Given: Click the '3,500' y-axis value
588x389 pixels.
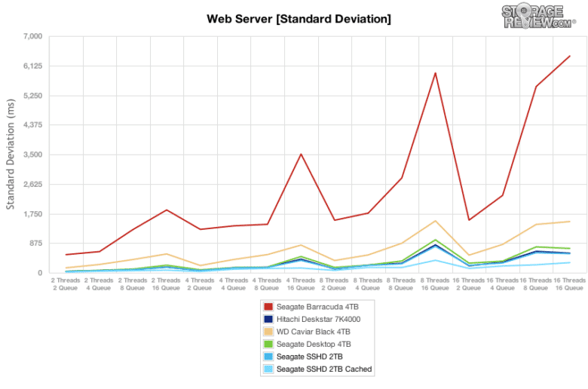Looking at the screenshot, I should [x=33, y=155].
